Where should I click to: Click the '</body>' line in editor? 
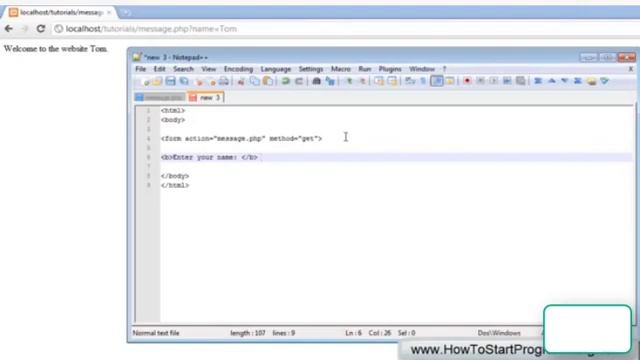point(175,176)
